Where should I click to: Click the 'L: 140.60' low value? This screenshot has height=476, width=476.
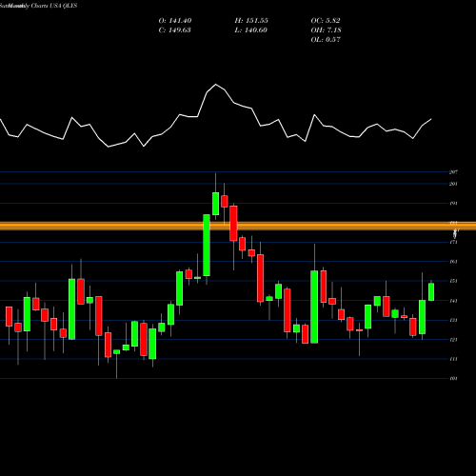251,30
